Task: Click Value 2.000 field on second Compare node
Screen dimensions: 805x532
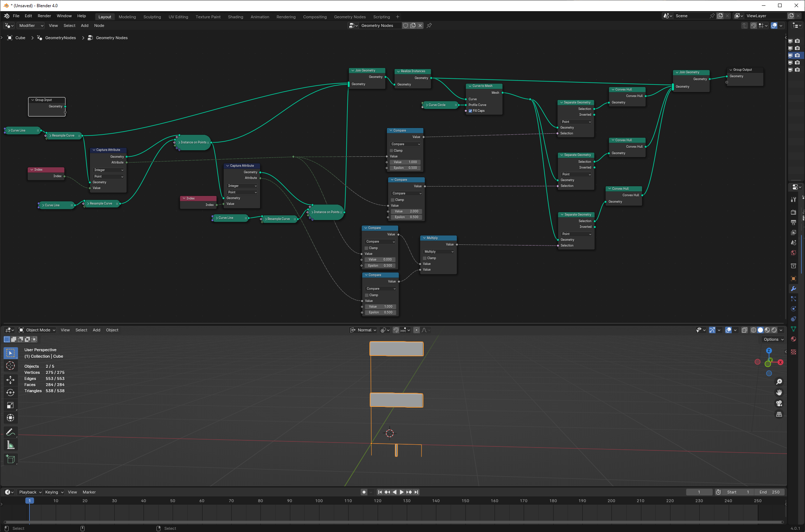Action: pos(406,211)
